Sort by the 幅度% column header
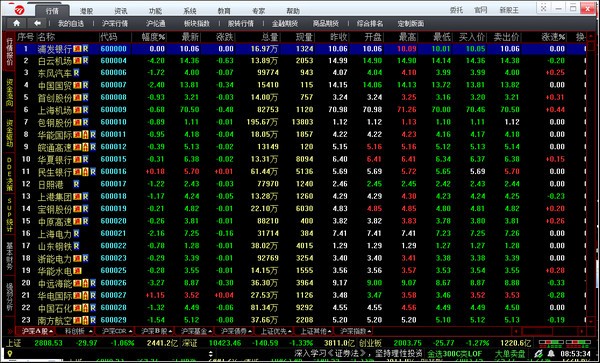The image size is (600, 363). pyautogui.click(x=153, y=37)
